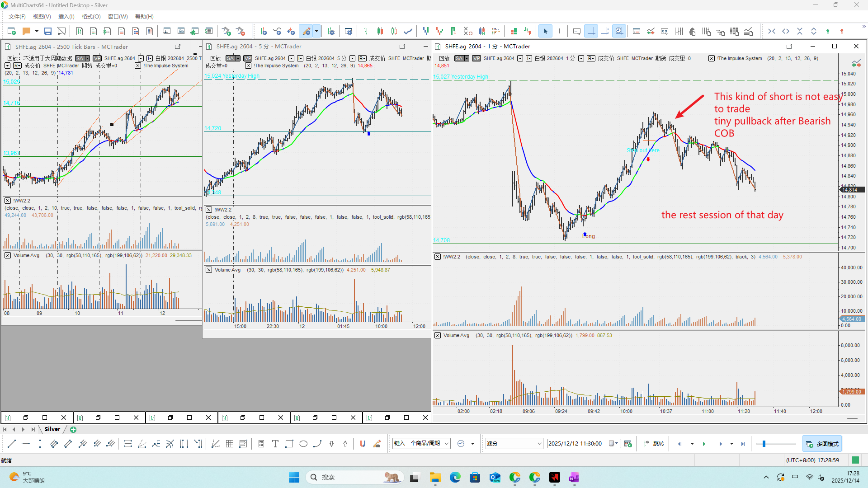Pick the text annotation tool
The height and width of the screenshot is (488, 868).
275,444
